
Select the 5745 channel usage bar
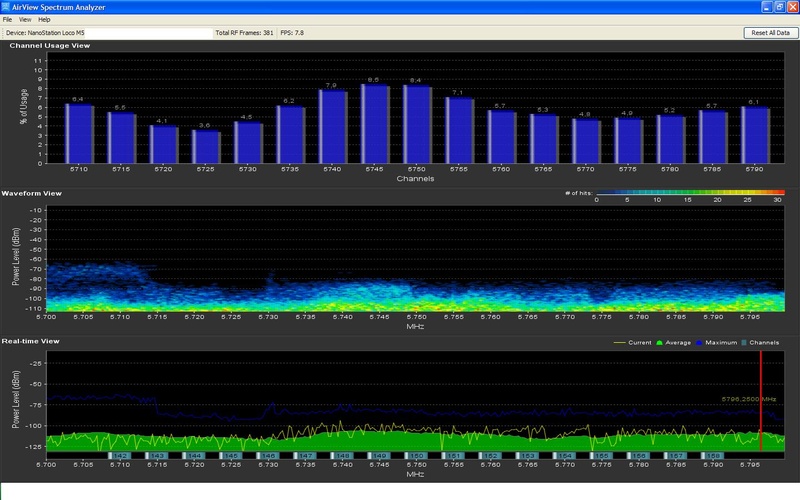pos(375,124)
